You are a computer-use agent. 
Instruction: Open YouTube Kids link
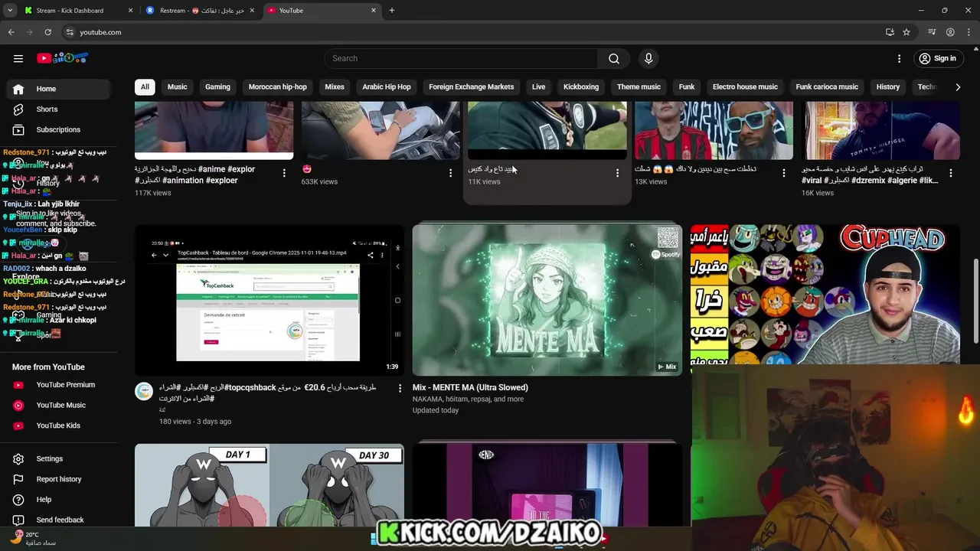pos(58,425)
